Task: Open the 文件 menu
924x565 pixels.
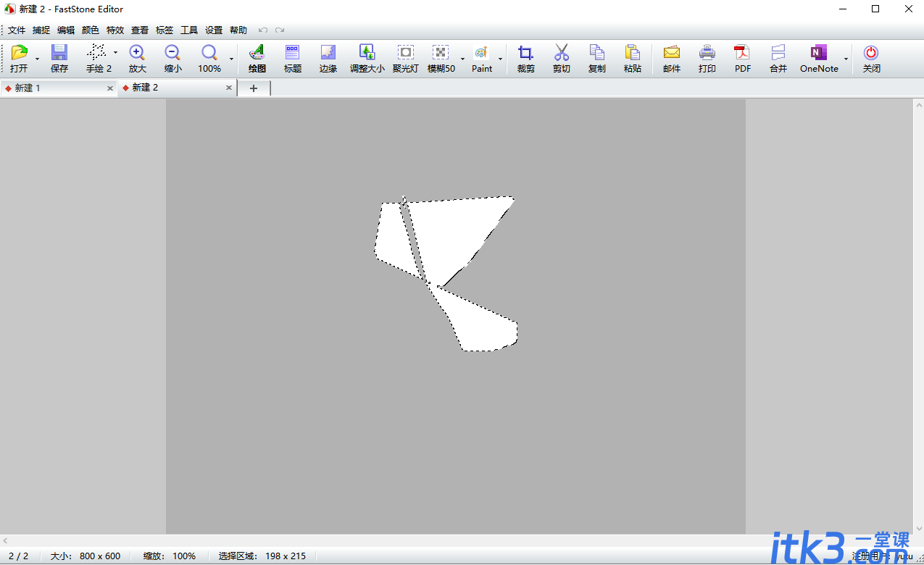Action: point(17,30)
